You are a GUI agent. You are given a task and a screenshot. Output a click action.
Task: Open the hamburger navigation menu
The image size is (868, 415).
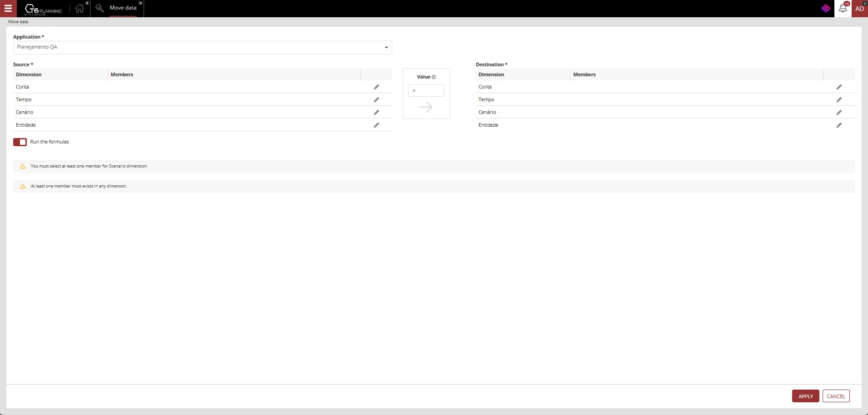8,8
